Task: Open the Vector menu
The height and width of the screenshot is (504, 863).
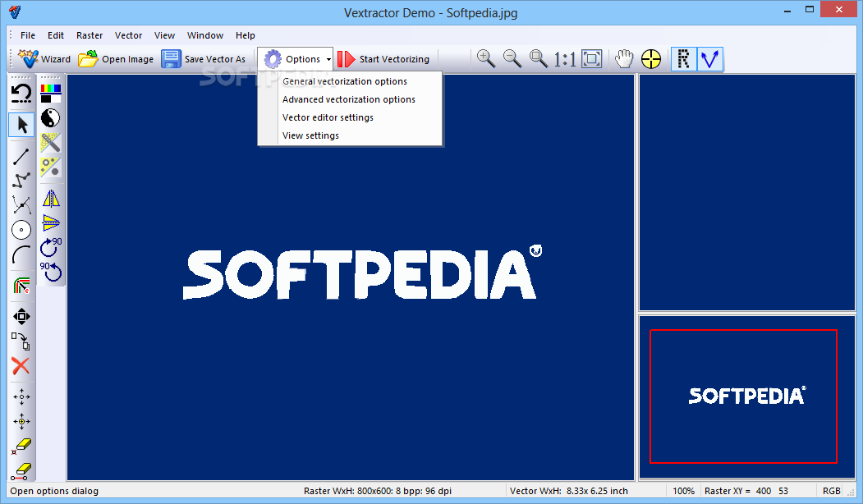Action: (128, 35)
